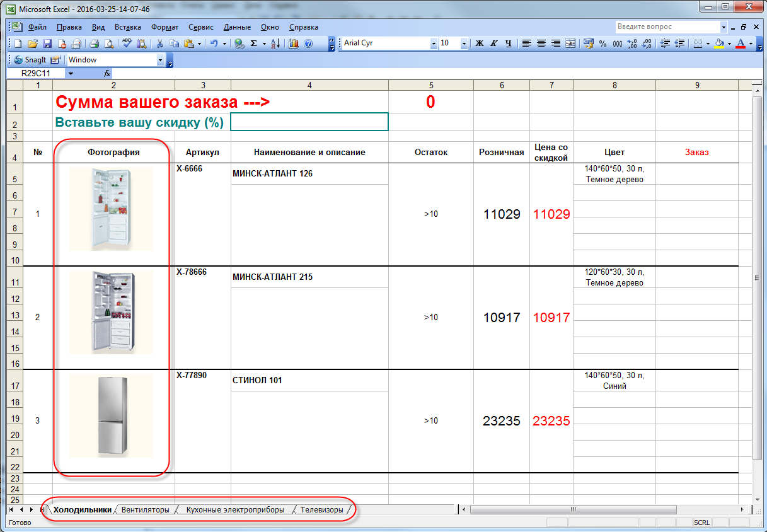Open Excel help question mark icon
Image resolution: width=767 pixels, height=532 pixels.
[308, 43]
